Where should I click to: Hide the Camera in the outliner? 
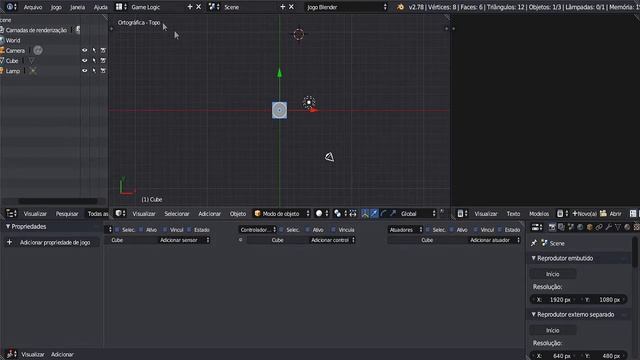(x=84, y=50)
